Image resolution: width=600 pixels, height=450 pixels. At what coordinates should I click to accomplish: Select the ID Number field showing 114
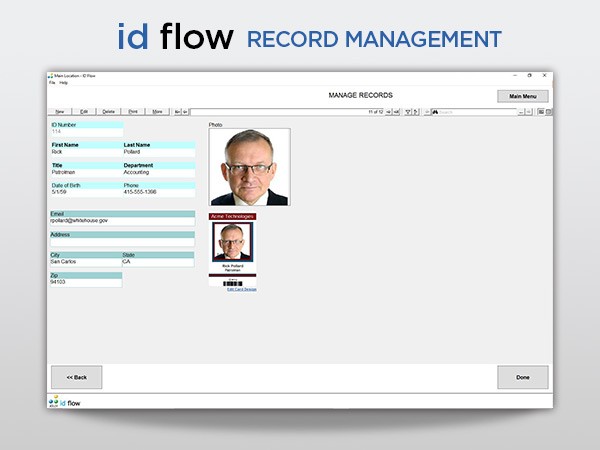click(x=87, y=132)
